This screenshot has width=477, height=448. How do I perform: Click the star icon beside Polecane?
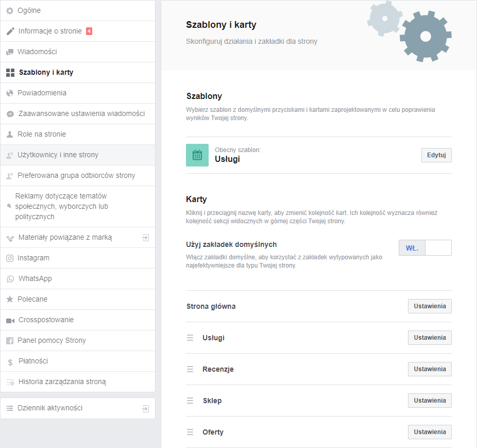coord(10,300)
